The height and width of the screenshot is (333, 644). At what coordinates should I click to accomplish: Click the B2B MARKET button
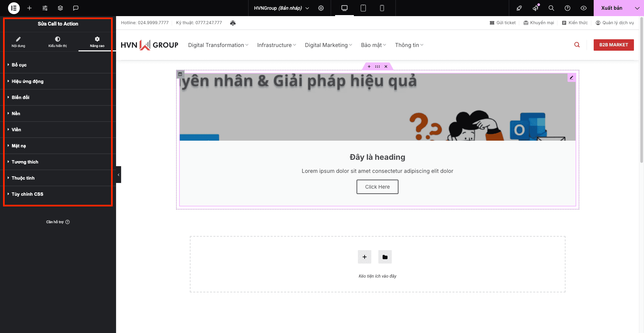(x=613, y=45)
